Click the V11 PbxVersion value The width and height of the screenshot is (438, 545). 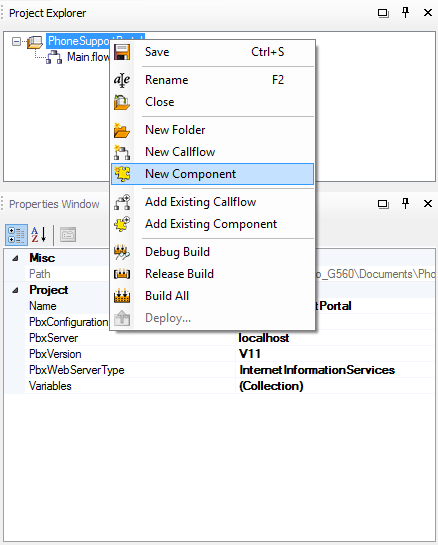250,354
